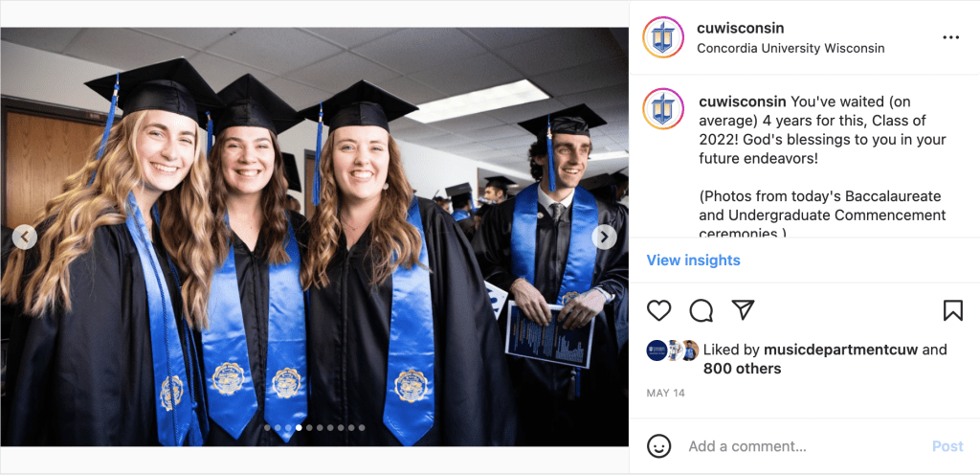Image resolution: width=980 pixels, height=475 pixels.
Task: Share the post via paper plane icon
Action: 743,310
